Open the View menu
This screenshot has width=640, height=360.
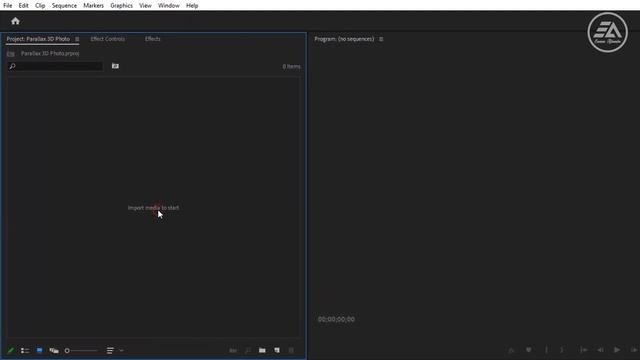coord(145,6)
